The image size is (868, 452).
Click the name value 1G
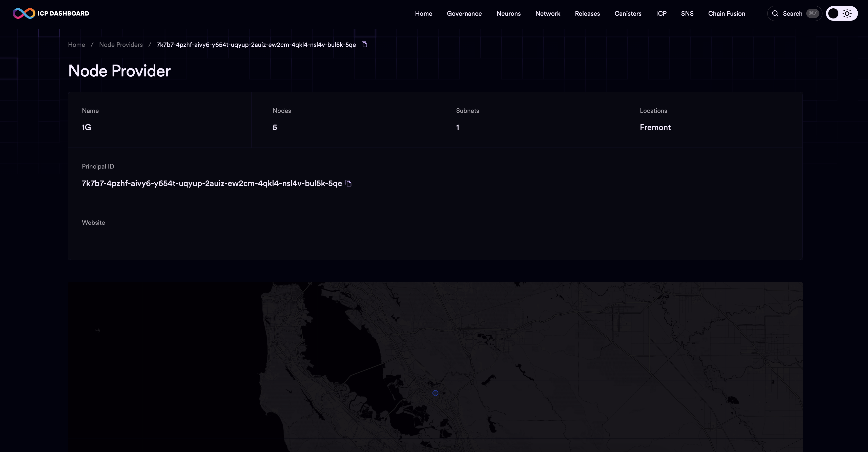click(86, 127)
